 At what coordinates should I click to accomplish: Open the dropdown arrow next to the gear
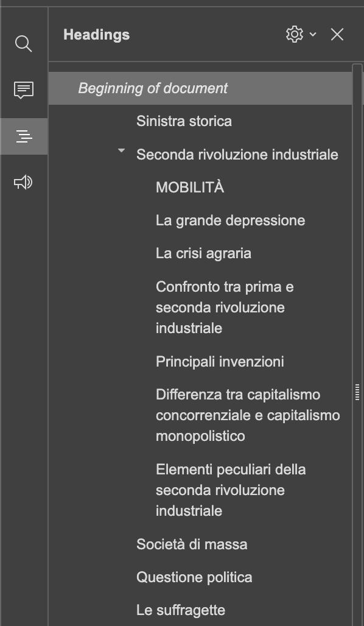[x=312, y=35]
